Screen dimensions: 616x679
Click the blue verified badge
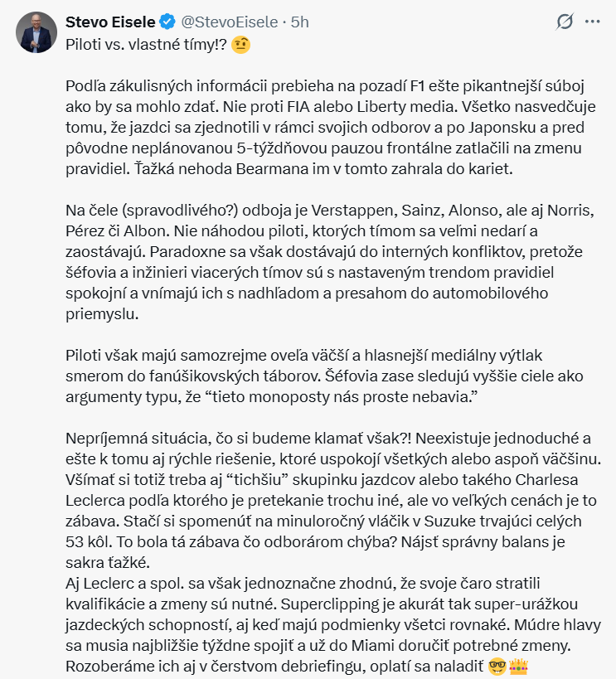166,22
